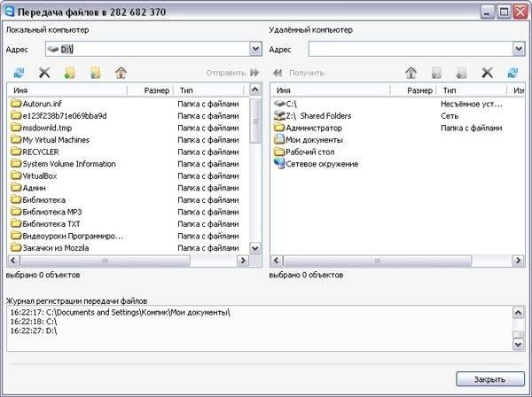
Task: Click the Несъёмное уст… type cell
Action: click(472, 104)
